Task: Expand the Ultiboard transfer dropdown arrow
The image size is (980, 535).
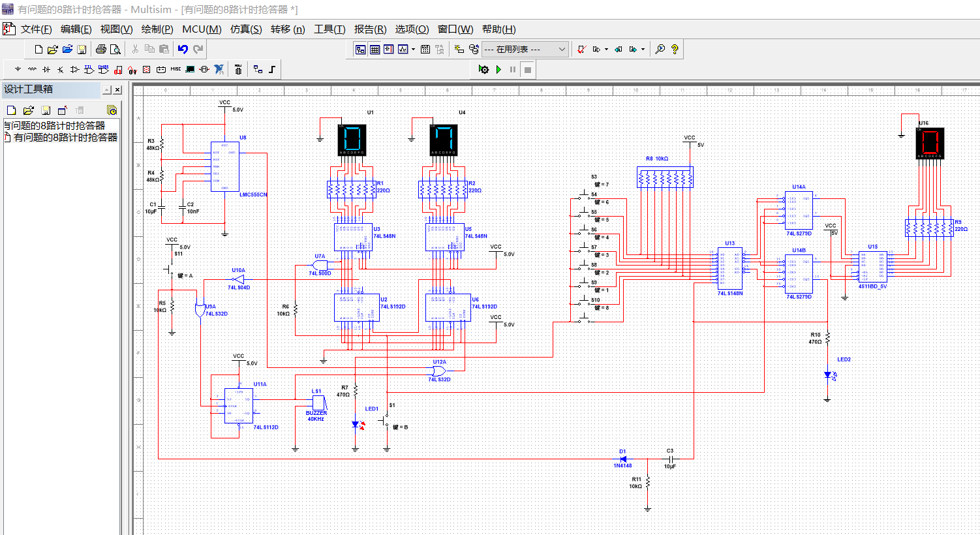Action: pos(606,49)
